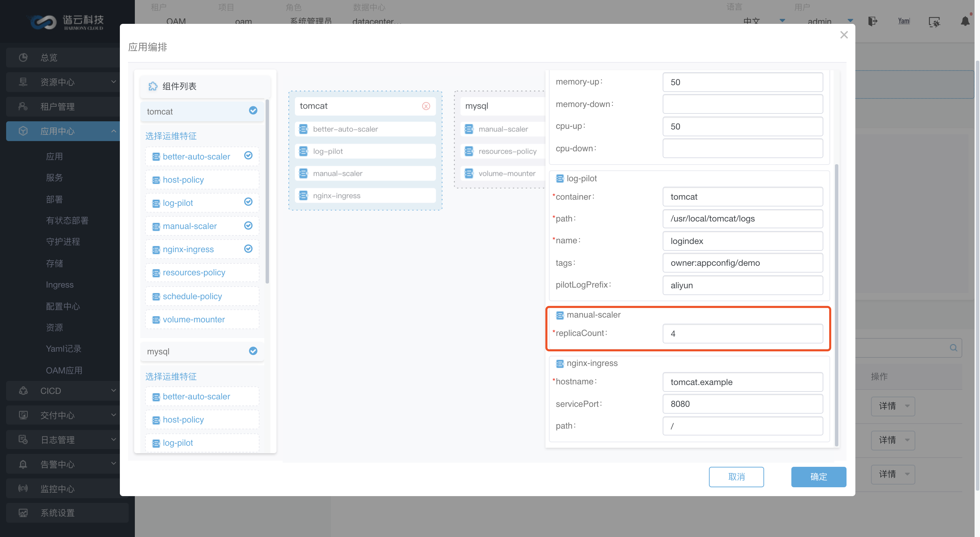The width and height of the screenshot is (980, 537).
Task: Click the manual-scaler icon in tomcat traits
Action: coord(303,173)
